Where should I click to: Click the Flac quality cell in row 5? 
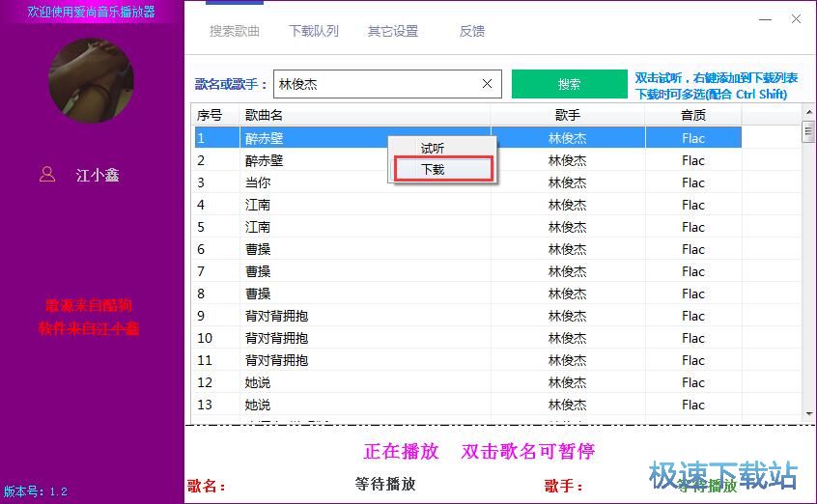pyautogui.click(x=693, y=227)
